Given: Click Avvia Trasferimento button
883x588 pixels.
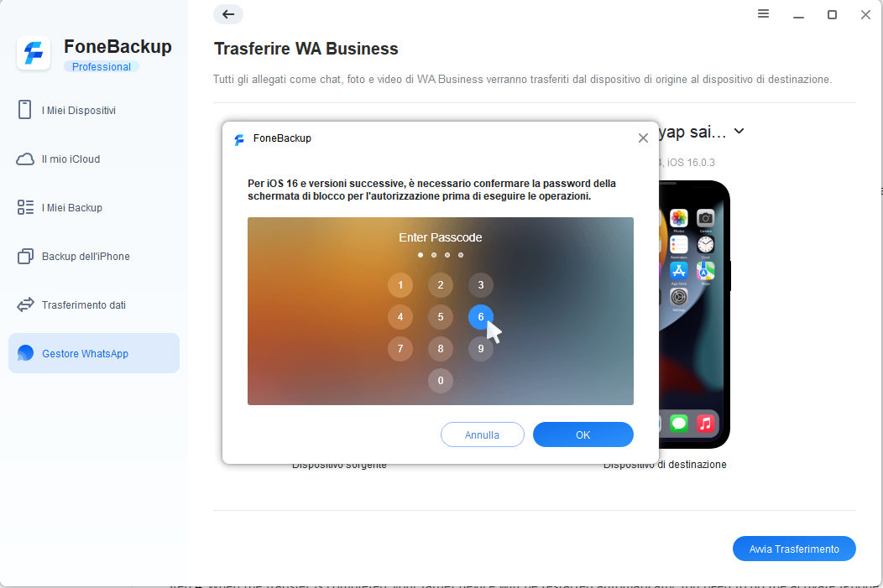Looking at the screenshot, I should pos(794,549).
